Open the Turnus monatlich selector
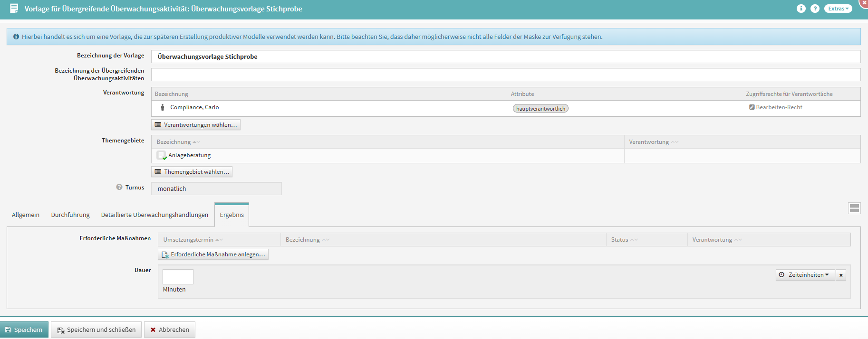The image size is (868, 339). 216,188
